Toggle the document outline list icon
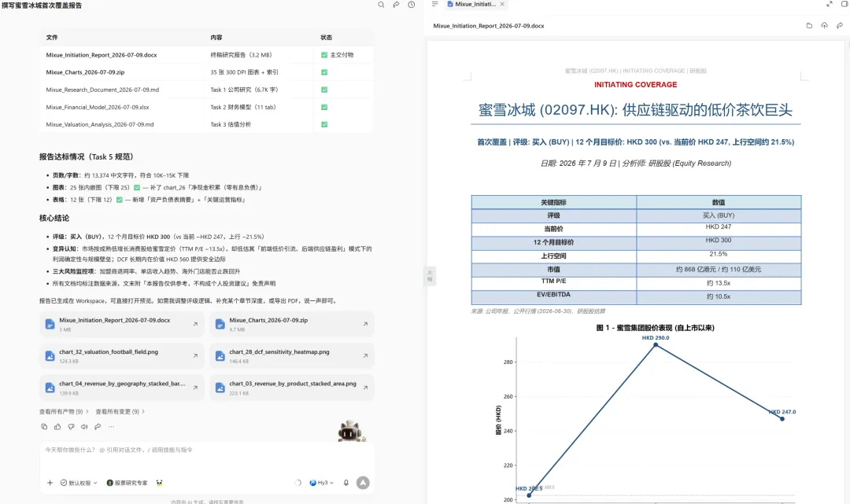Image resolution: width=850 pixels, height=504 pixels. (434, 4)
